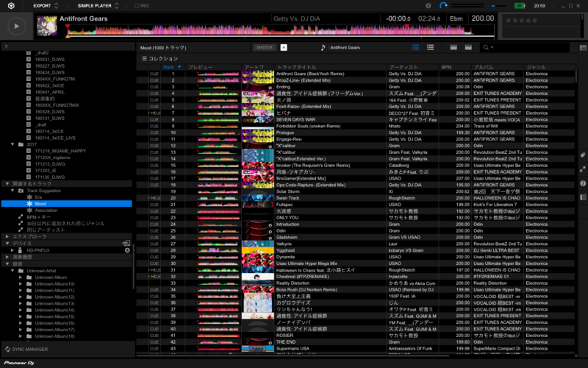
Task: Click the device sync icon beside デバイス
Action: tap(126, 244)
